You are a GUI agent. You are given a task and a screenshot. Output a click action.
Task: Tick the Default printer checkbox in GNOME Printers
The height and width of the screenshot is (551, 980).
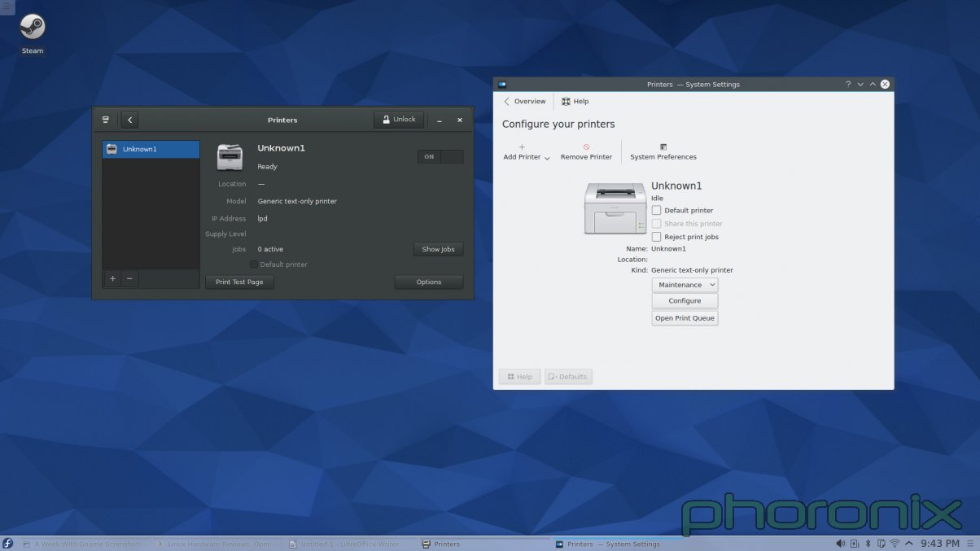point(253,264)
